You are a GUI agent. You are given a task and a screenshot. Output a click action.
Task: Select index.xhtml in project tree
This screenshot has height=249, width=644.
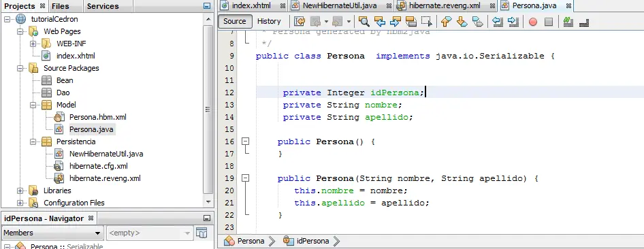coord(76,56)
